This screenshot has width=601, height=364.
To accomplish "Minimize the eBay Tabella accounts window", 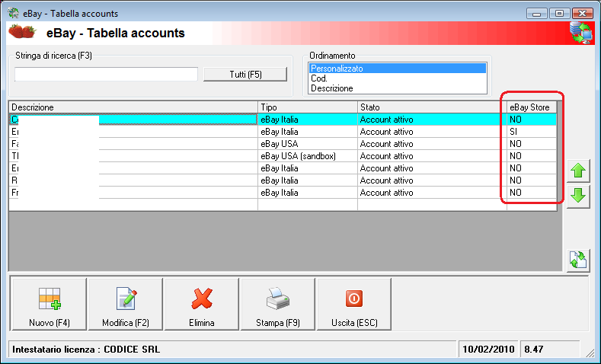I will coord(536,14).
